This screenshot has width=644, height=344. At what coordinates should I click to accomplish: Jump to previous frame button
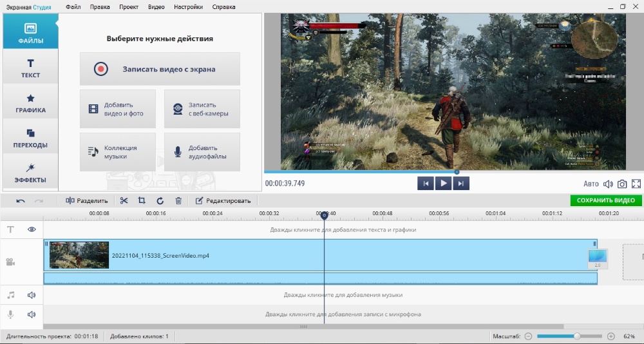426,184
